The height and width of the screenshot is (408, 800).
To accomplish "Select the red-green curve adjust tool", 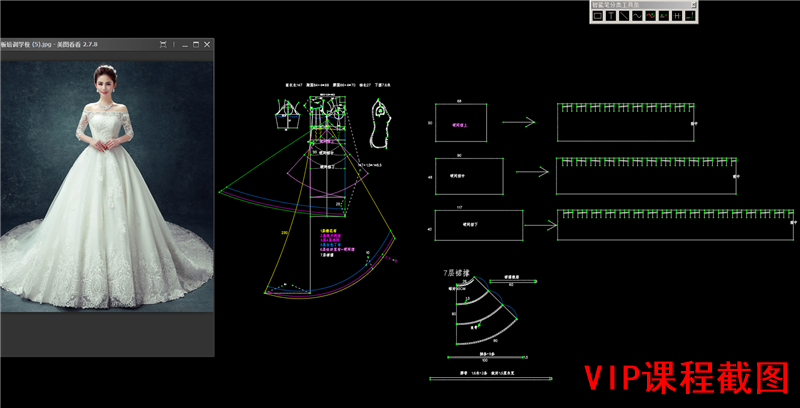I will [x=651, y=16].
